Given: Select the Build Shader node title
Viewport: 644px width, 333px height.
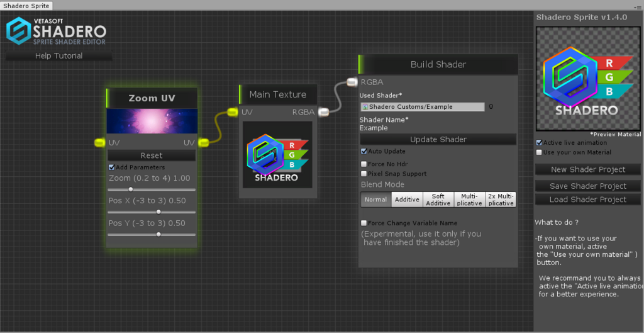Looking at the screenshot, I should click(438, 65).
